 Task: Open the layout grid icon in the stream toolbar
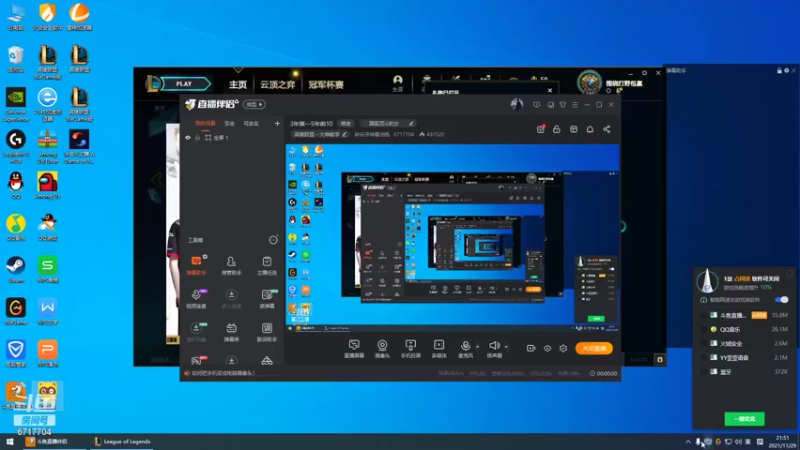coord(573,130)
